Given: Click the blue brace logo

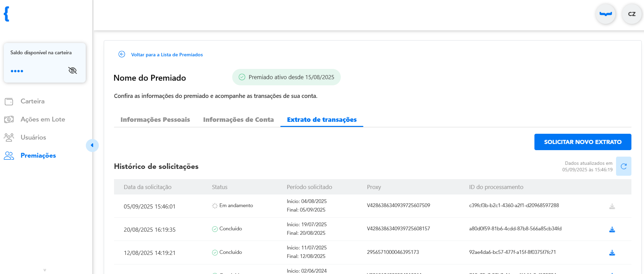Looking at the screenshot, I should click(6, 14).
